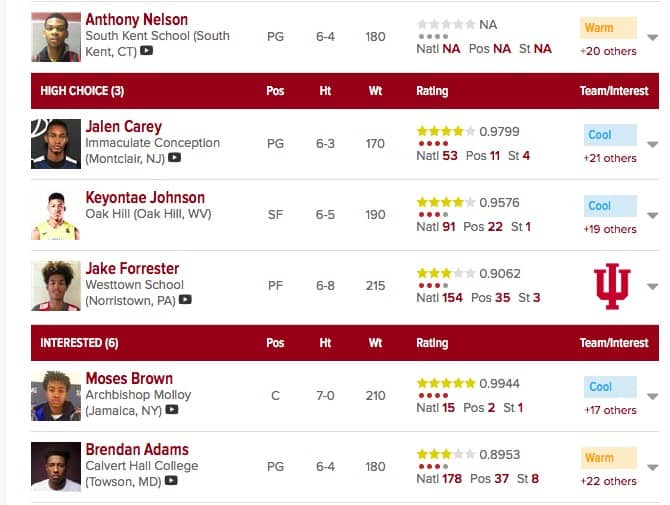Expand Keyontae Johnson's row dropdown arrow
This screenshot has width=670, height=505.
[x=652, y=215]
